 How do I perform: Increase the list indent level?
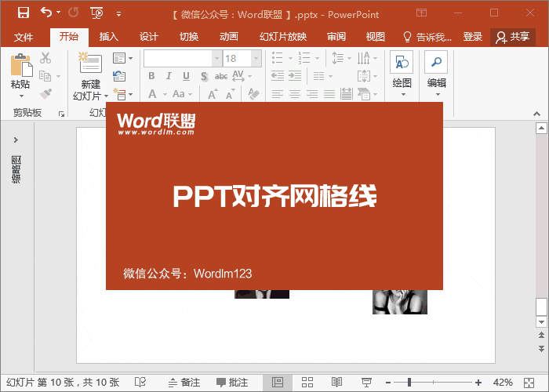pos(295,75)
